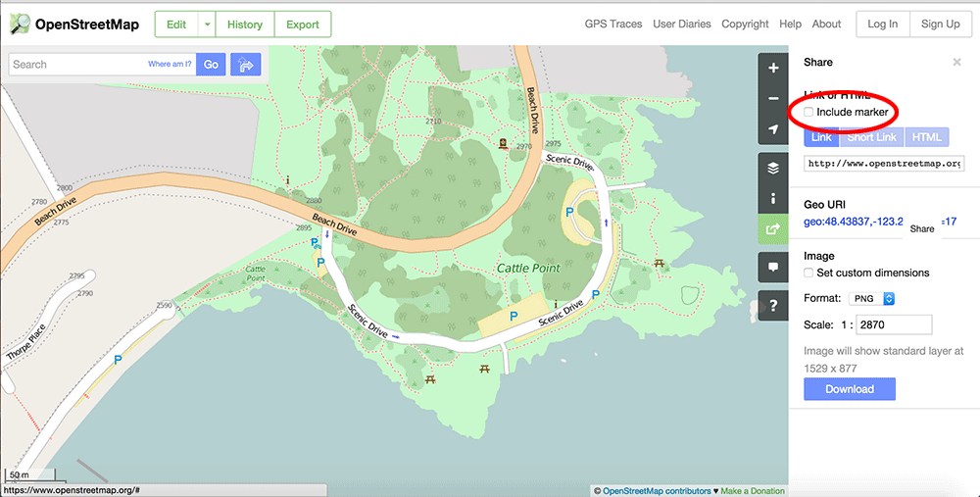Click the Sign Up button
Screen dimensions: 980x497
(x=940, y=24)
